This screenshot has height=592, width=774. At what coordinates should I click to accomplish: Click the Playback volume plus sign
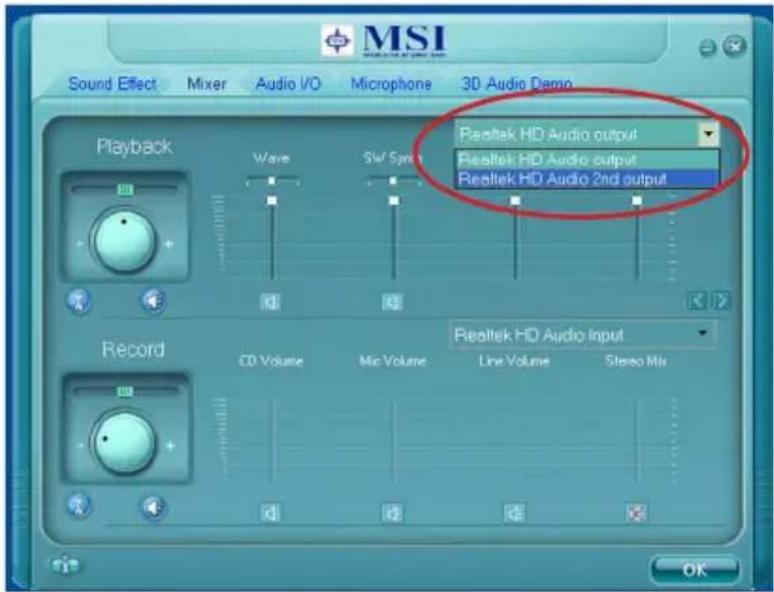169,244
